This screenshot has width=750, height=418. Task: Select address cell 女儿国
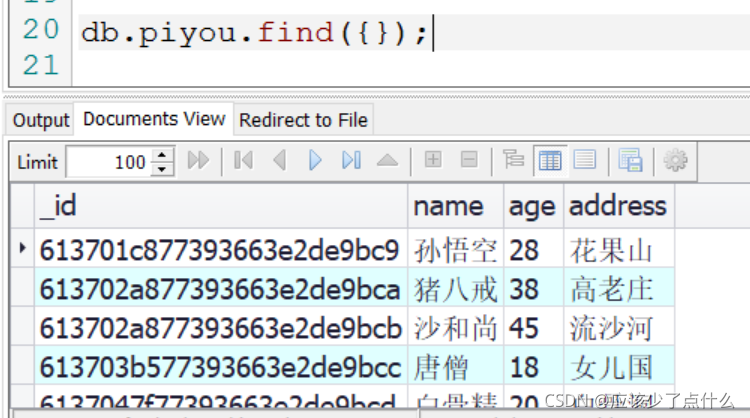[x=619, y=367]
